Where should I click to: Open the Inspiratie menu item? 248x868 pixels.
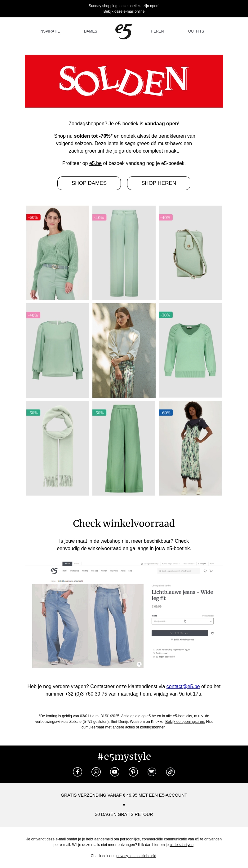50,31
